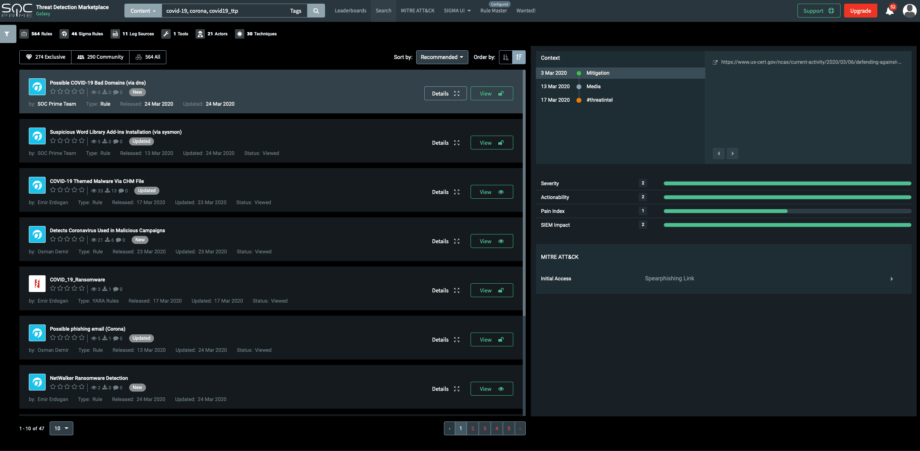Expand Details icon for Detects Coronavirus rule
The image size is (920, 451).
456,241
